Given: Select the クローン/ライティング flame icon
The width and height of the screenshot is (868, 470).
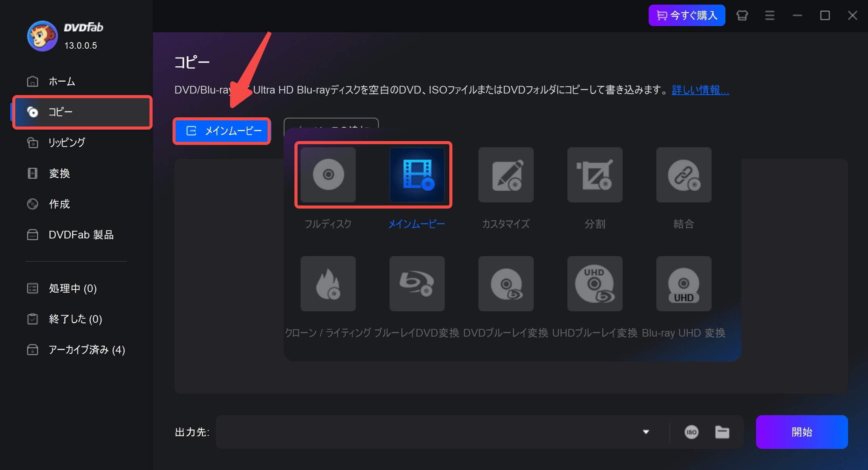Looking at the screenshot, I should point(328,284).
